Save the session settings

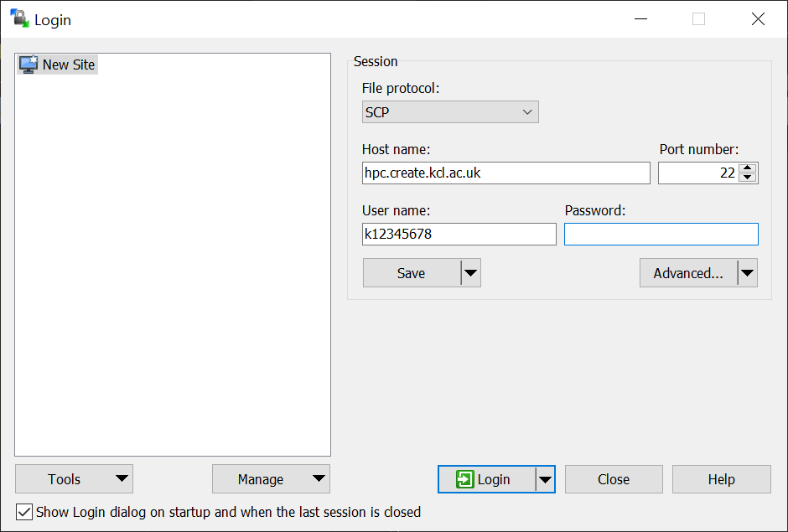[412, 273]
